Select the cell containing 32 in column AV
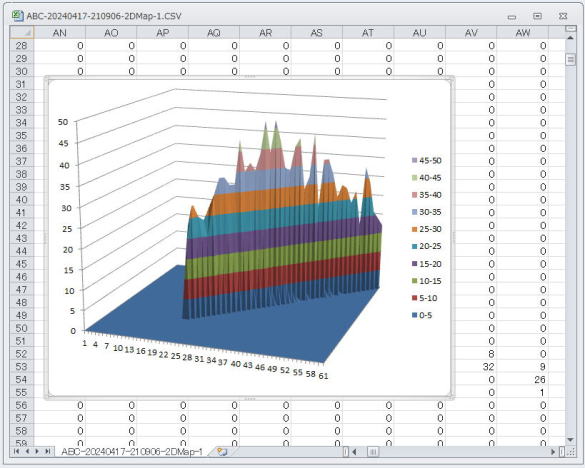This screenshot has height=468, width=585. click(x=471, y=366)
